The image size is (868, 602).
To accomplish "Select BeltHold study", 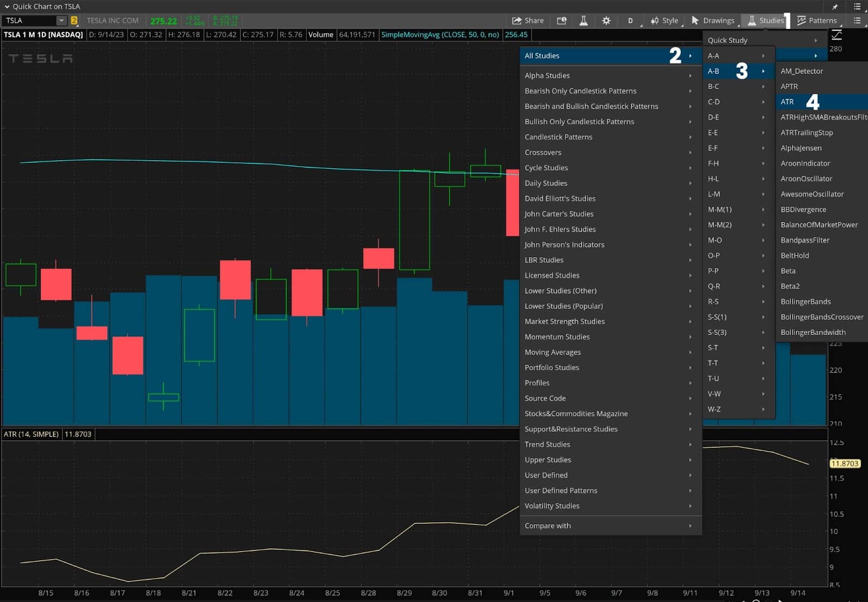I will point(822,256).
